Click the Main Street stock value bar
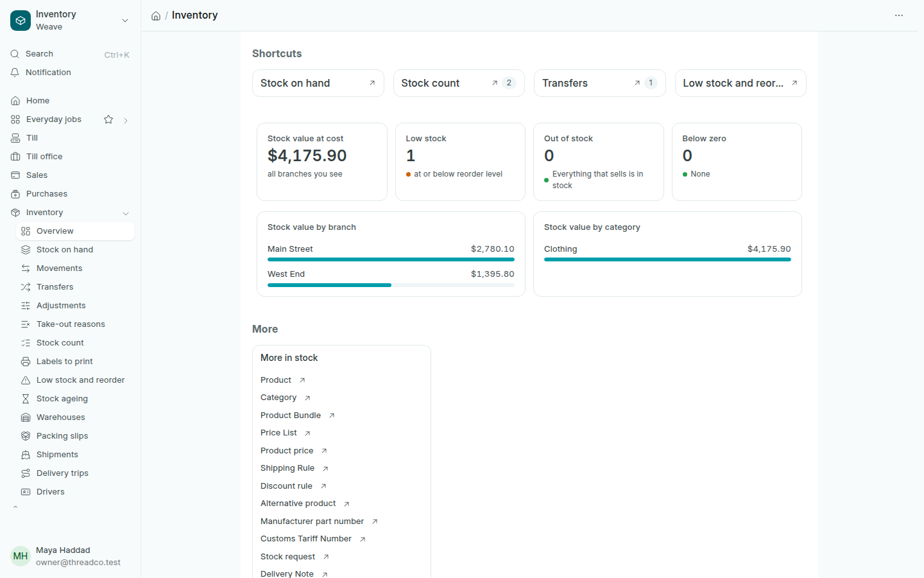Image resolution: width=924 pixels, height=578 pixels. point(391,259)
